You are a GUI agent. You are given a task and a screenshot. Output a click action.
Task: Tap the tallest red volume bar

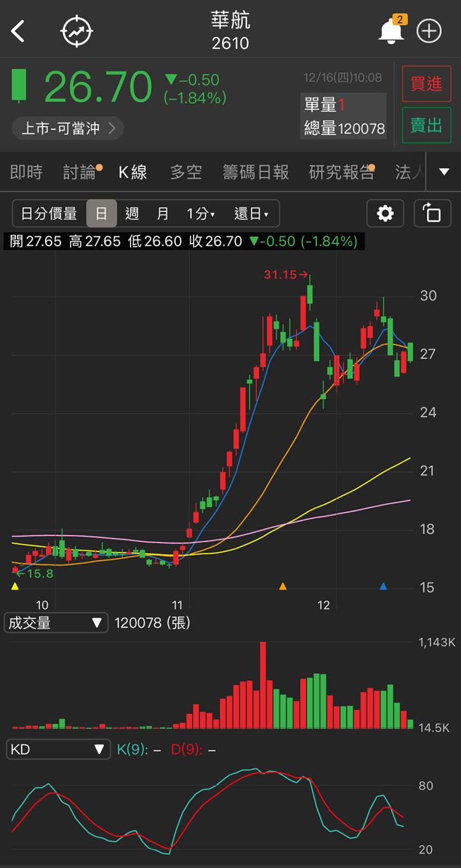[263, 685]
